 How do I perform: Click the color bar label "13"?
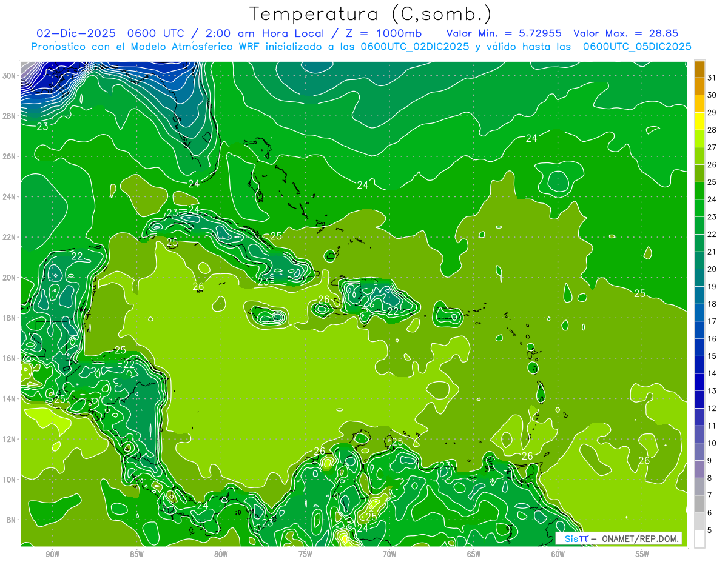coord(712,391)
